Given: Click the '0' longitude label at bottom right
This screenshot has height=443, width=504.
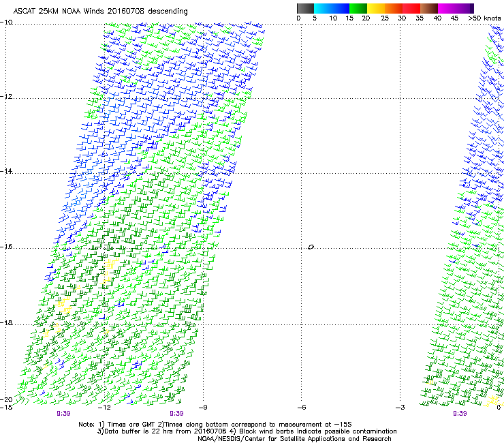Looking at the screenshot, I should tap(499, 408).
